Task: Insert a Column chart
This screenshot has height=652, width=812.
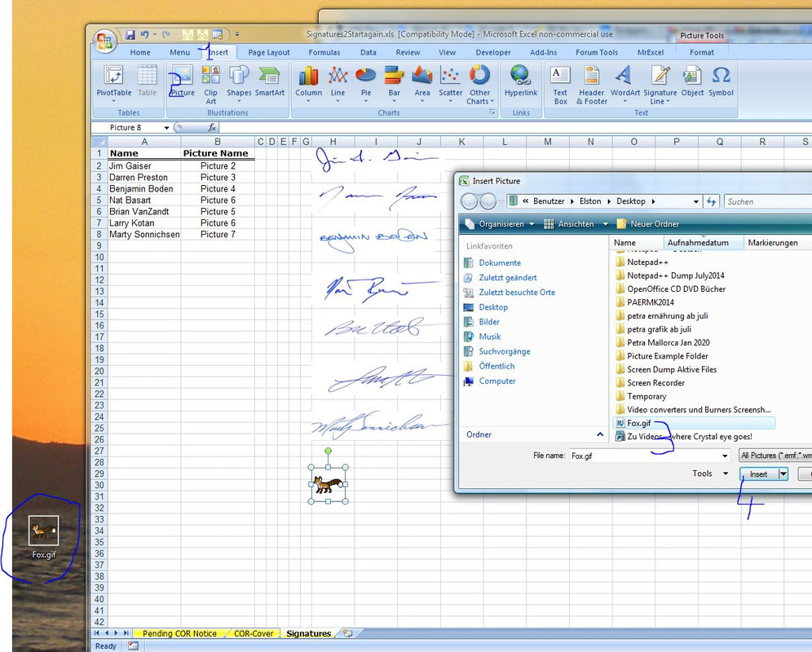Action: click(309, 83)
